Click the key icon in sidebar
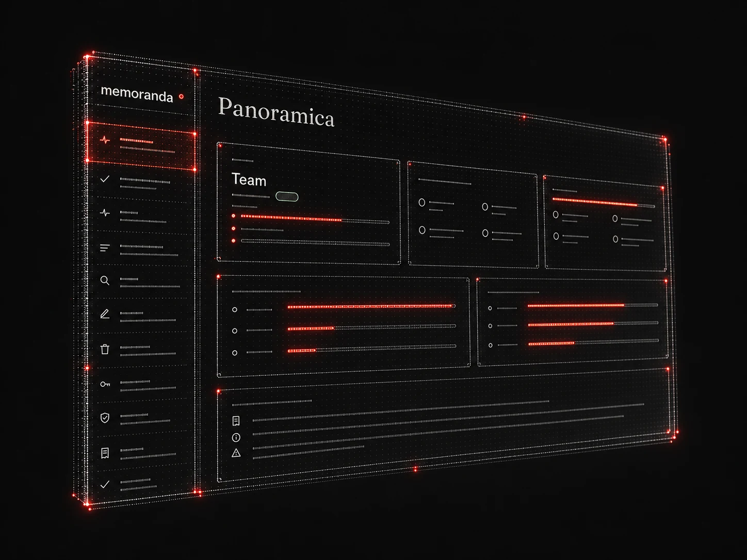 (105, 384)
